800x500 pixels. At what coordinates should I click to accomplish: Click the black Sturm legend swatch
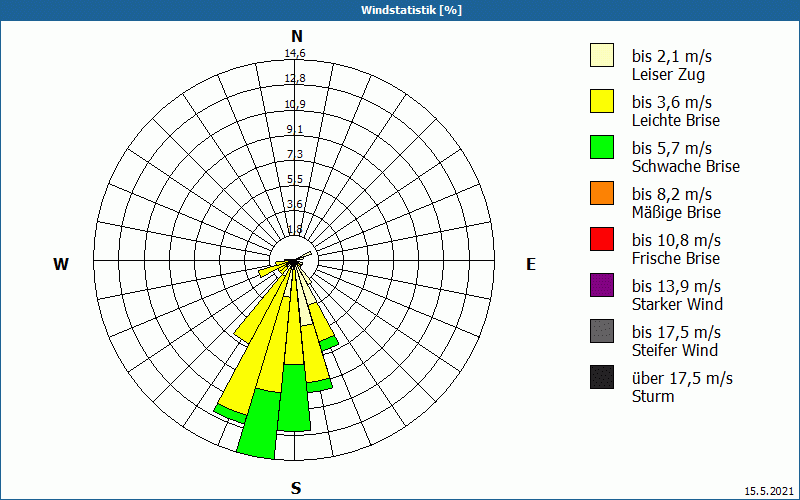(602, 377)
